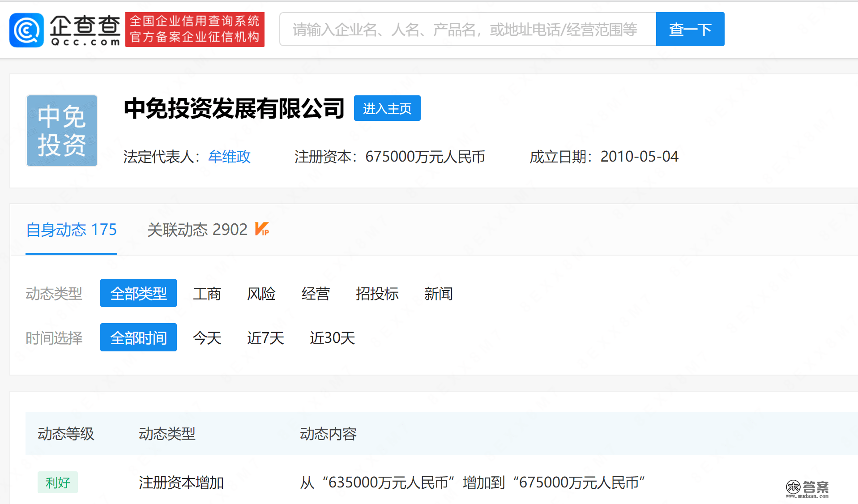The width and height of the screenshot is (858, 504).
Task: Filter dynamics by 新闻 type
Action: coord(439,294)
